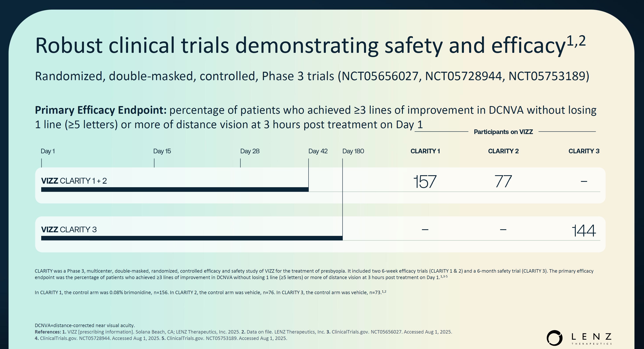Select the CLARITY 2 column header
This screenshot has height=349, width=644.
click(x=503, y=151)
